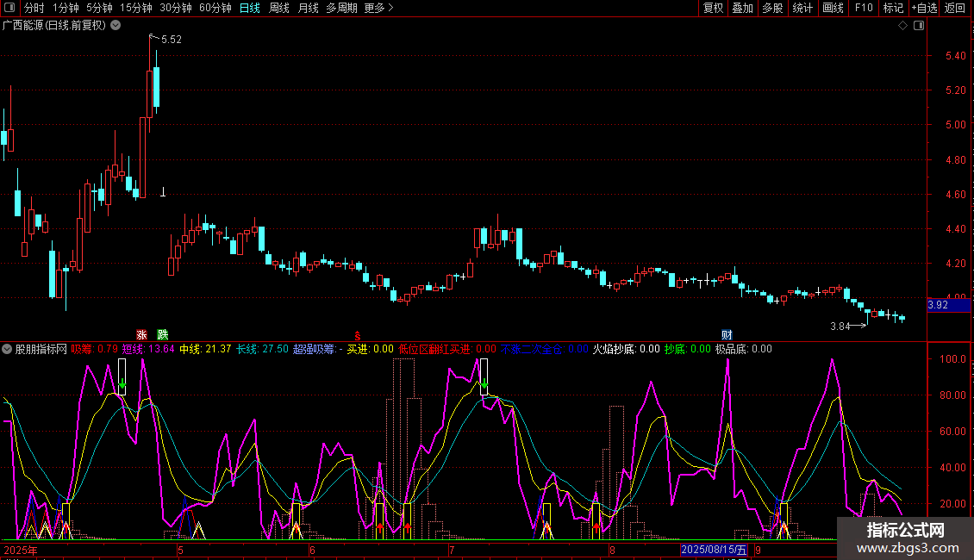Click the 超强吸筹 indicator label

pyautogui.click(x=317, y=349)
